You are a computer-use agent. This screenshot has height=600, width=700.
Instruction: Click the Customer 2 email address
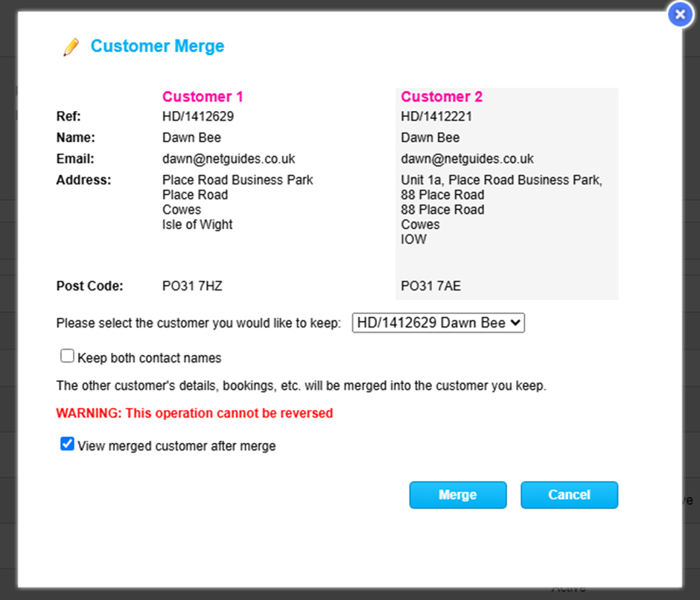coord(467,159)
